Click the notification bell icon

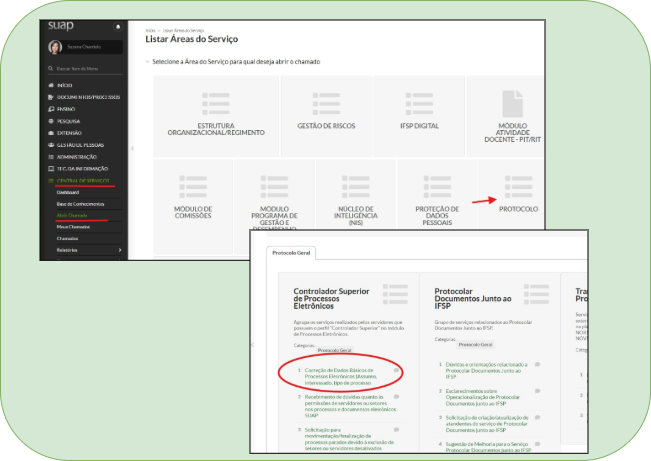pyautogui.click(x=118, y=27)
